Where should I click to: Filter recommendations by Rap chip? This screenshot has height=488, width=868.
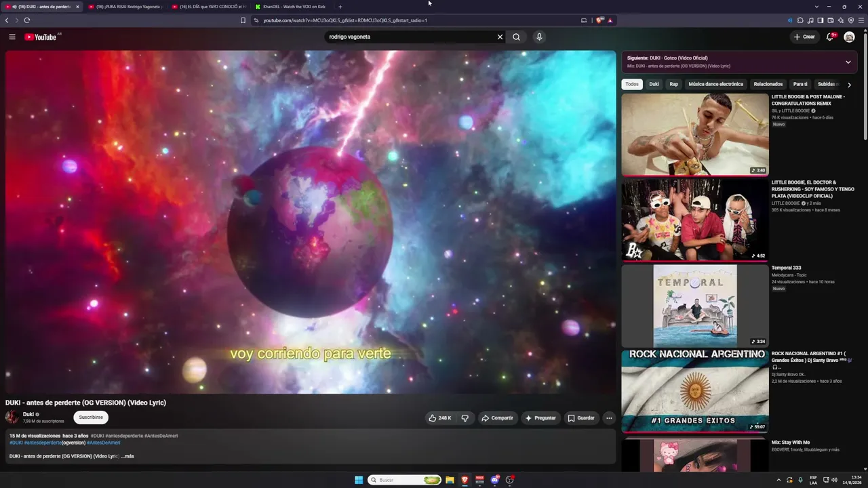pyautogui.click(x=673, y=84)
